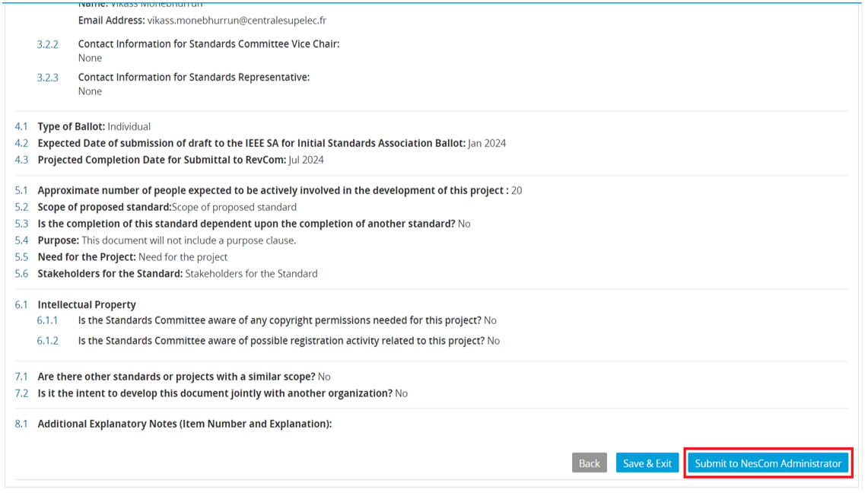Screen dimensions: 868x493
Task: Open section number 3.2.3 link
Action: click(x=48, y=78)
